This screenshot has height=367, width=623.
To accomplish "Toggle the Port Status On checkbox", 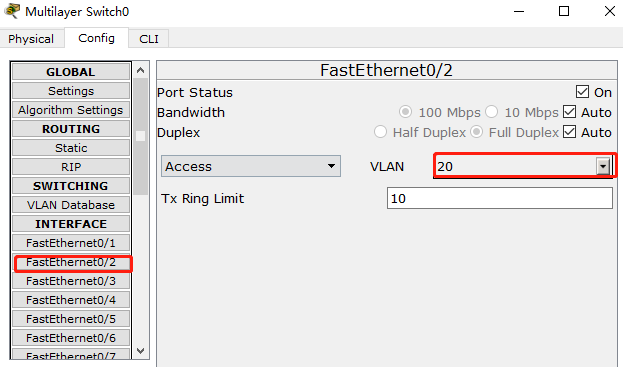I will [582, 92].
